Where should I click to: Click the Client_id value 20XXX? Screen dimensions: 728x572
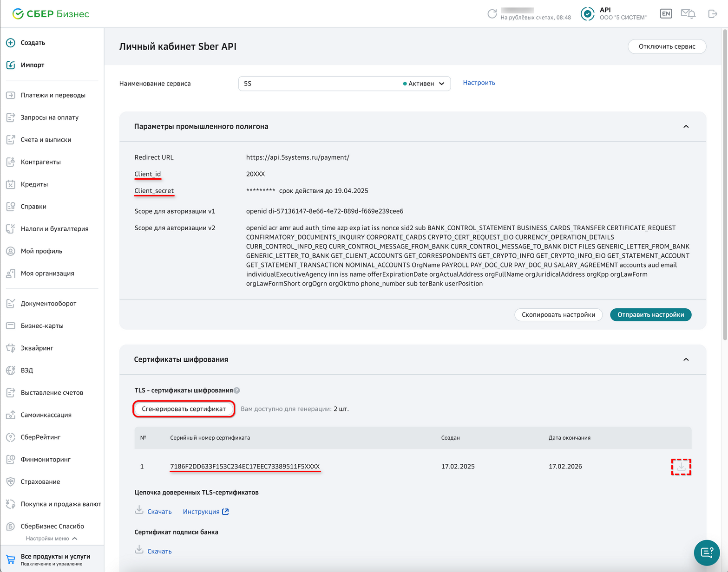tap(256, 174)
